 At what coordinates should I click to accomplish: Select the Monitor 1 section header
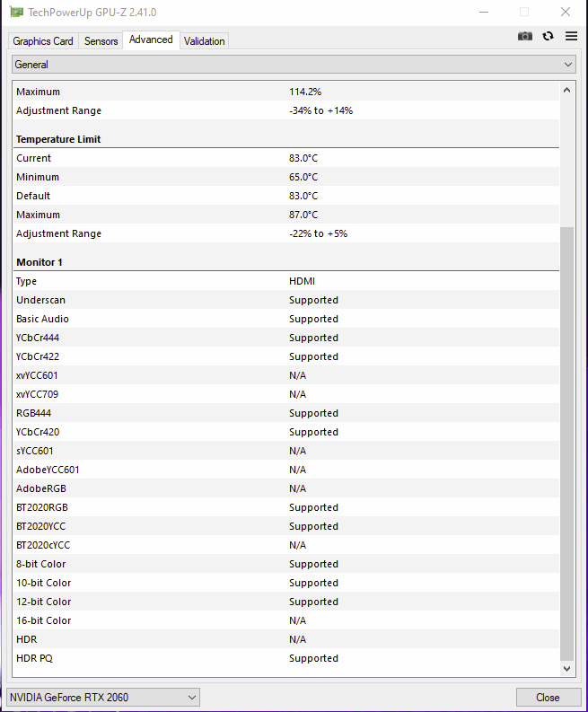point(39,262)
